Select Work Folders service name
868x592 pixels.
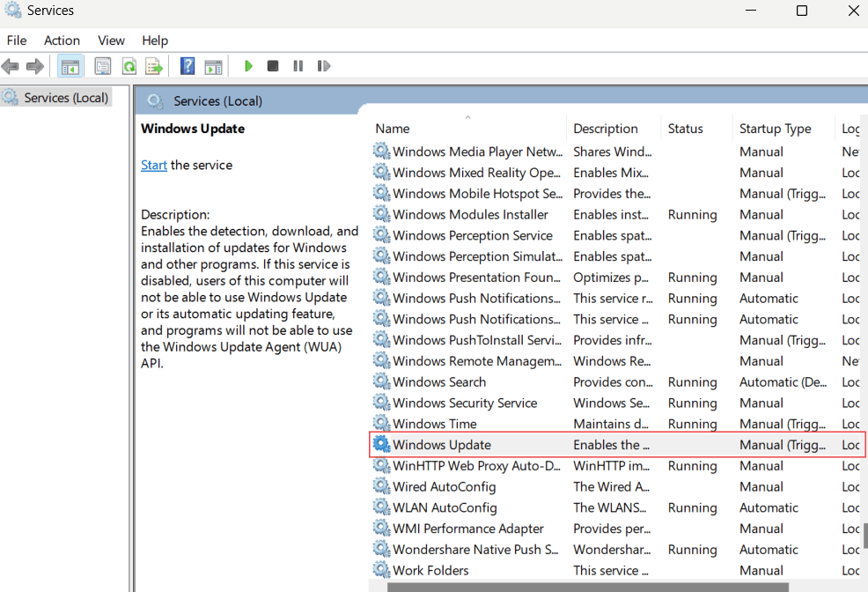coord(430,570)
